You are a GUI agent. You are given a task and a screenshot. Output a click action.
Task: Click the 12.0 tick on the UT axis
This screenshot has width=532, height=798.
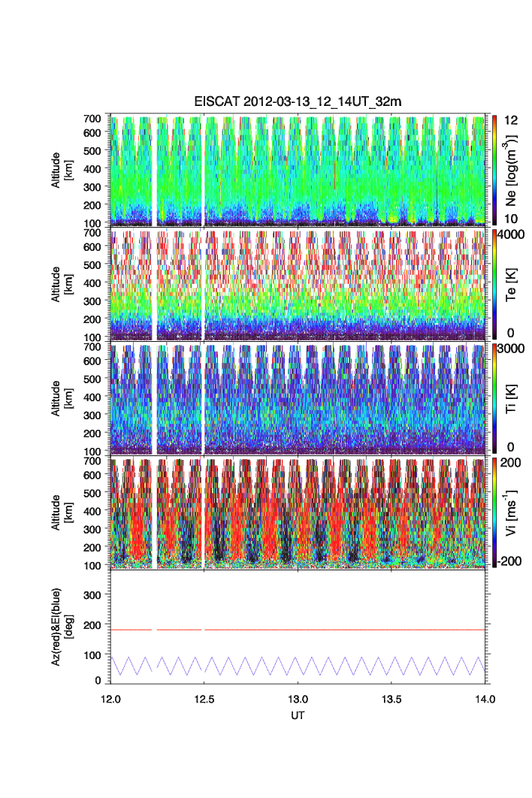(111, 699)
